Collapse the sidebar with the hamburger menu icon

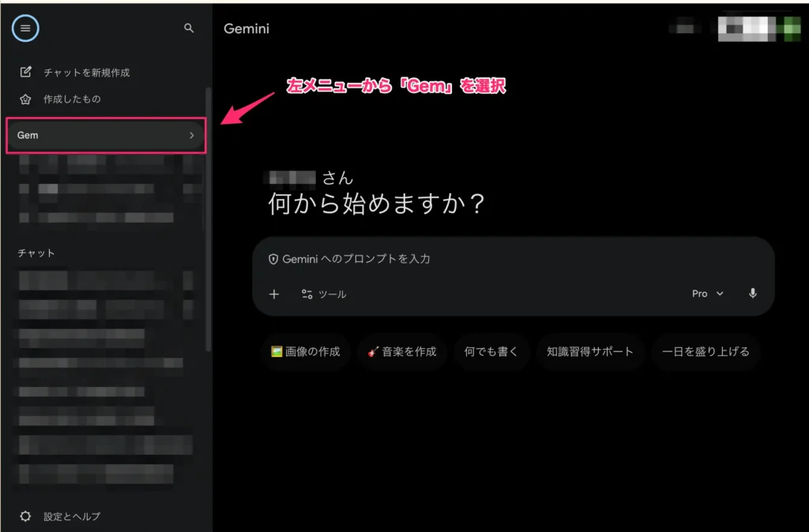pyautogui.click(x=25, y=28)
